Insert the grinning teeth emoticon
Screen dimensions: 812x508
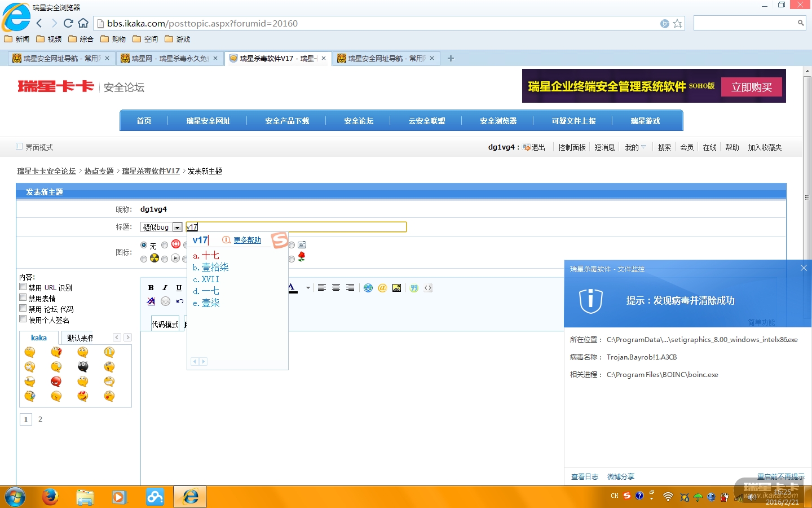point(109,382)
